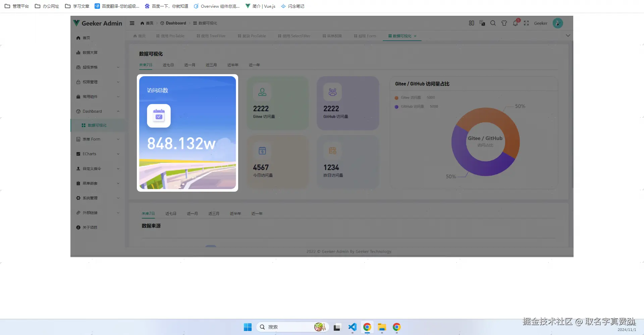Viewport: 644px width, 335px height.
Task: Click the icon on 昨日访问量 card
Action: coord(332,151)
